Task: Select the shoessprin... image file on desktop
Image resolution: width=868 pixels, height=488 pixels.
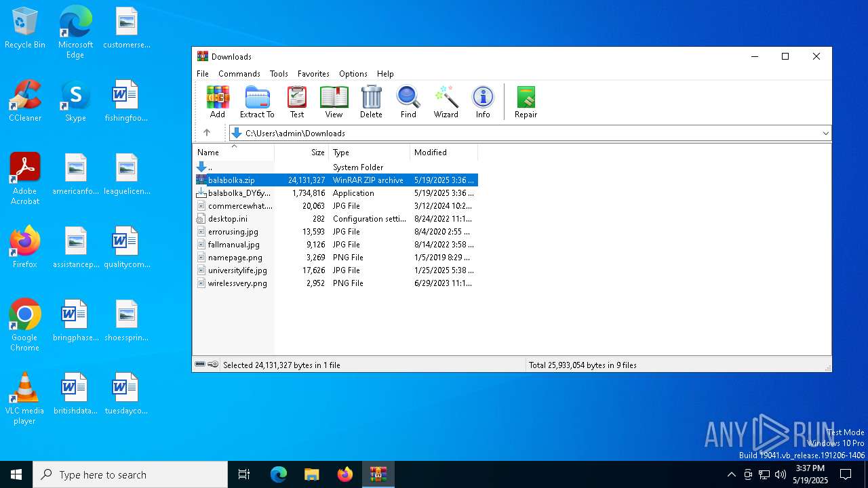Action: (126, 321)
